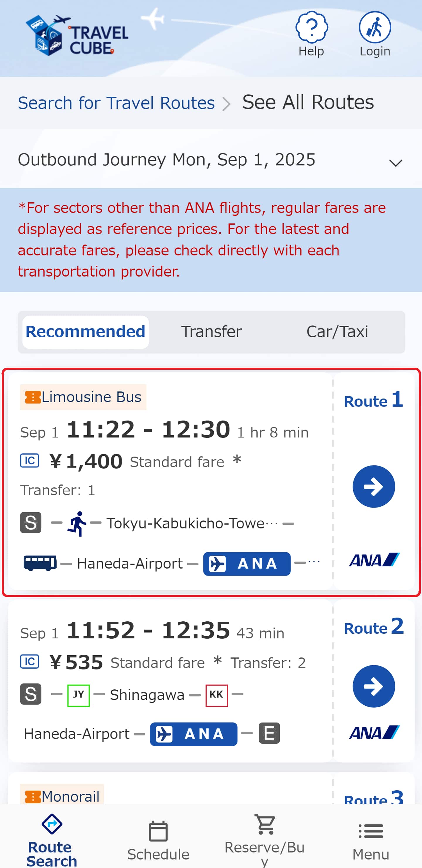Viewport: 422px width, 868px height.
Task: Open the Reserve/Buy cart icon
Action: (265, 824)
